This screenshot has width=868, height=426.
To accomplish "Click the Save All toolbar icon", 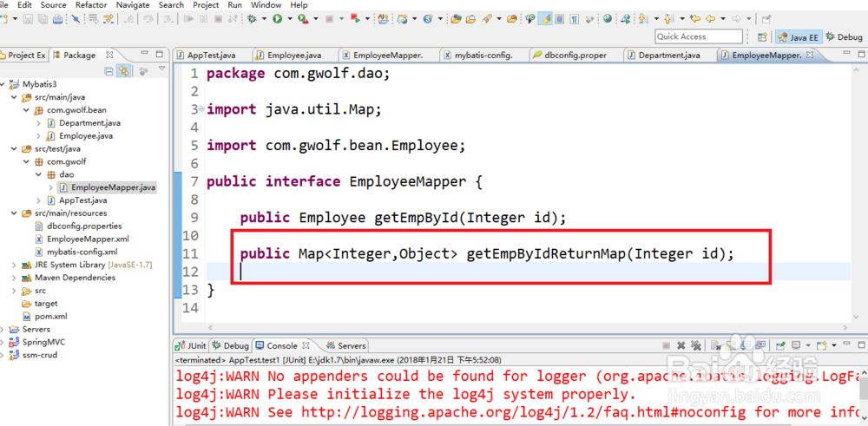I will 43,19.
